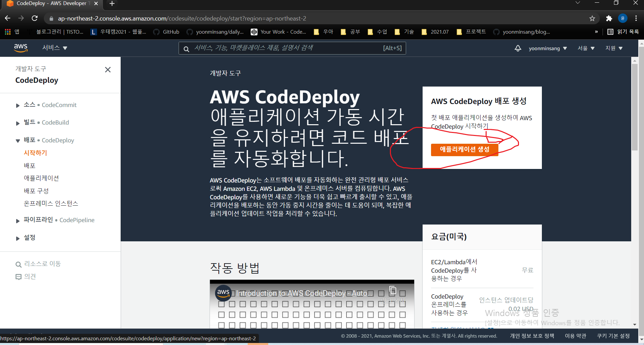The width and height of the screenshot is (644, 345).
Task: Open 블로그관리 TISTORY bookmark
Action: tap(55, 32)
